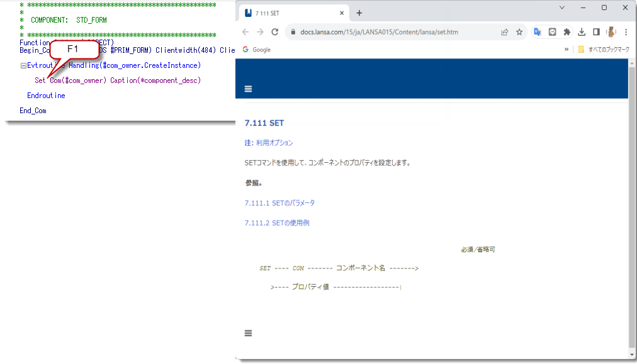Click the 7.111 SET heading
Screen dimensions: 637x364
coord(264,123)
